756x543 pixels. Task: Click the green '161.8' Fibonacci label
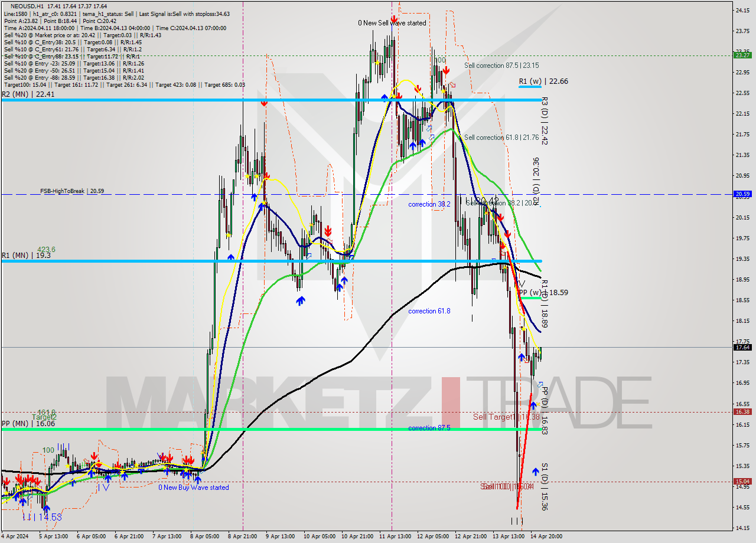click(46, 413)
